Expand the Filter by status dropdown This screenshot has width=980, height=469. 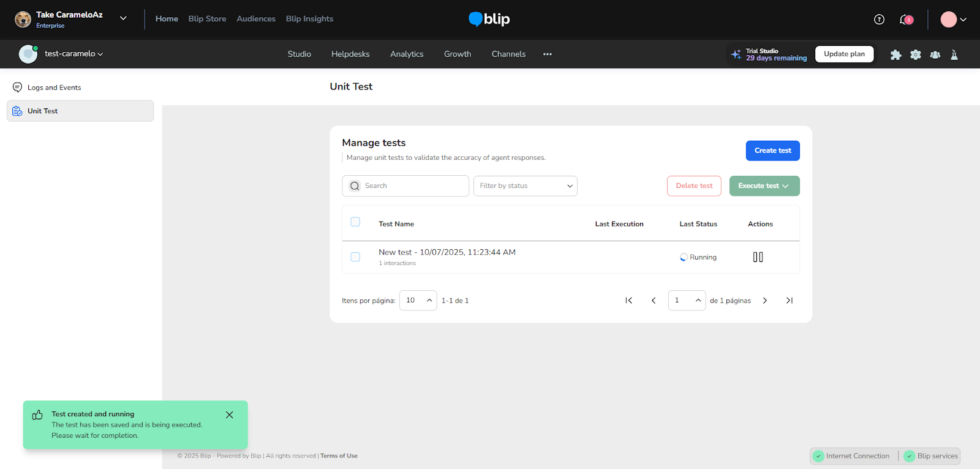click(x=525, y=186)
